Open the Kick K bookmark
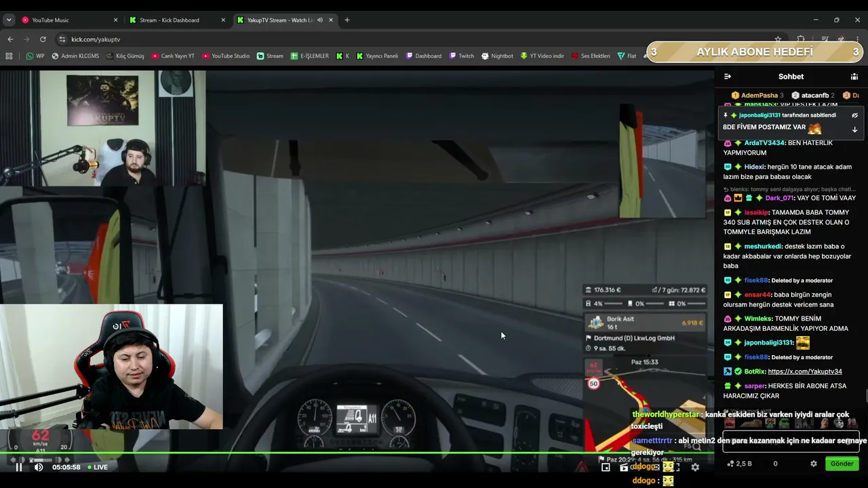 point(342,56)
